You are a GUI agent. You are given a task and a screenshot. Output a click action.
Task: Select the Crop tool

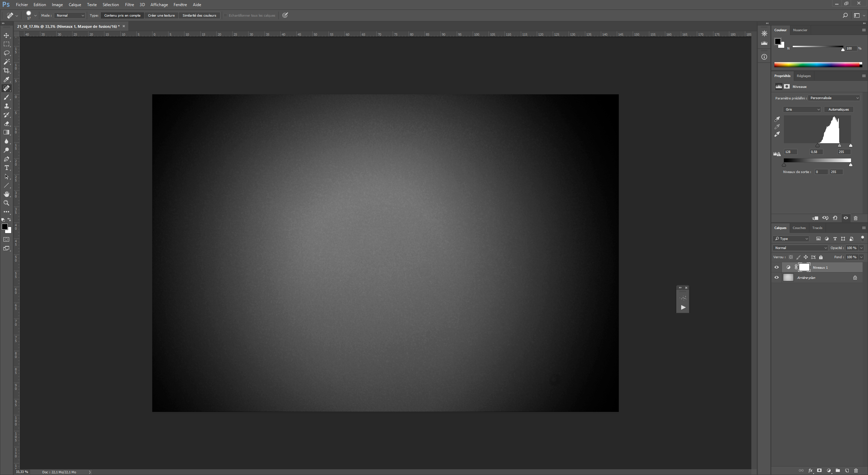click(x=6, y=71)
